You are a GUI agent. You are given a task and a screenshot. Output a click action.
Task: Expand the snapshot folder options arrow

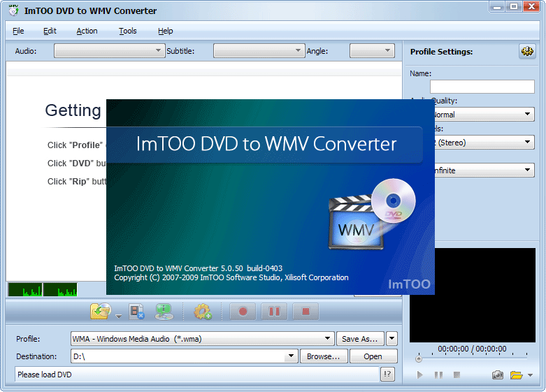530,375
